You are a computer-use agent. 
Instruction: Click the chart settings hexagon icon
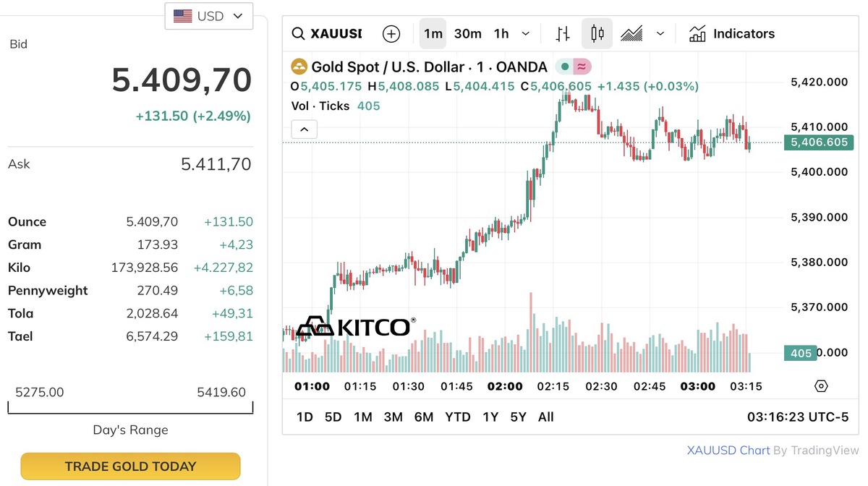821,386
